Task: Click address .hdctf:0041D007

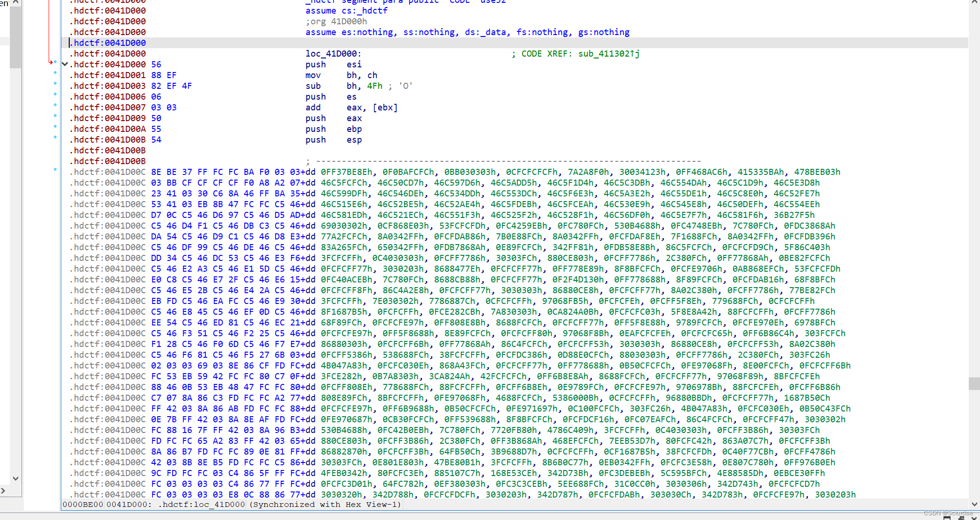Action: [x=108, y=108]
